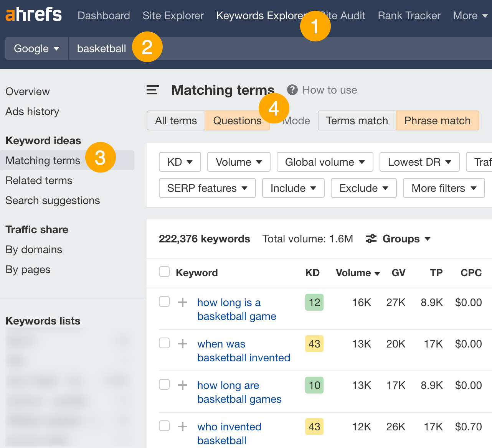Switch to the Questions tab

tap(237, 120)
